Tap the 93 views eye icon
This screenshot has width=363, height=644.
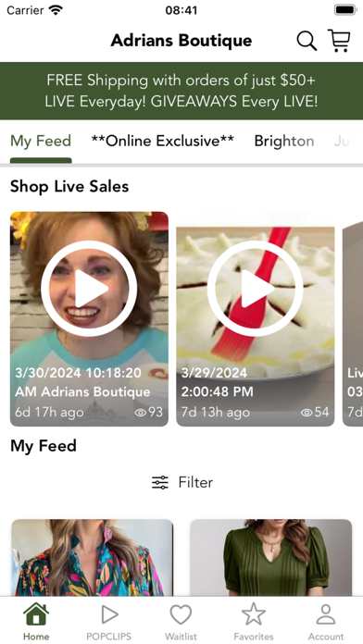[x=141, y=413]
